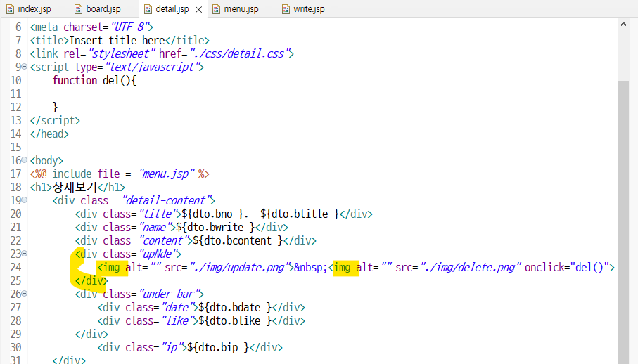Click the board.jsp file icon

click(79, 9)
